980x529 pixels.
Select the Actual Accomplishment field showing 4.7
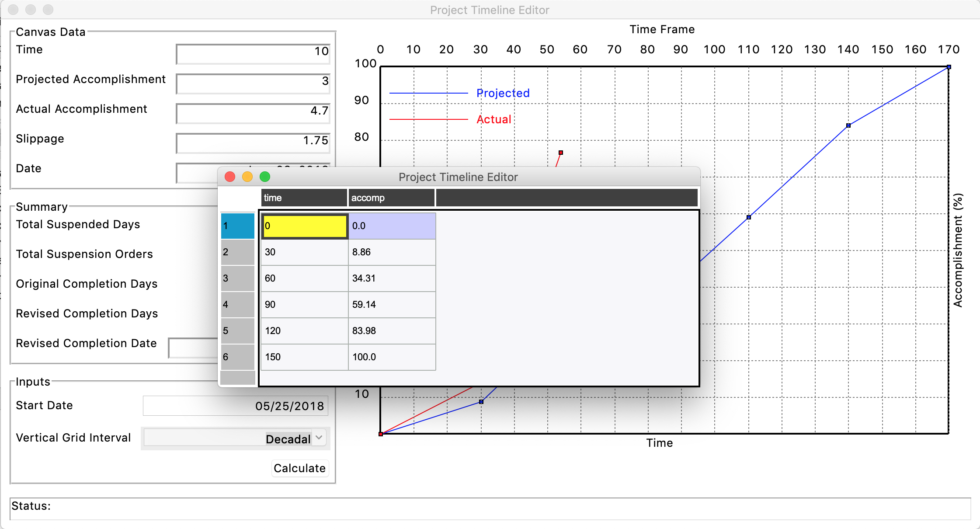[253, 112]
